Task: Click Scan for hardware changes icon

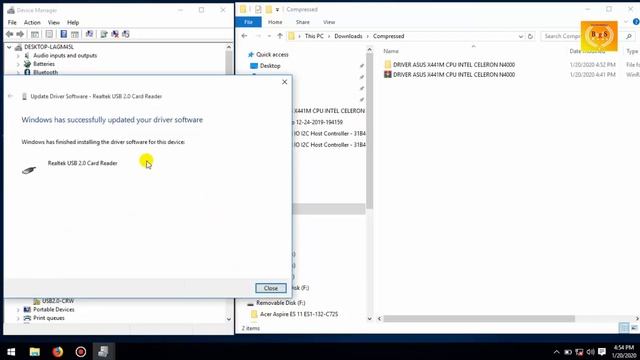Action: pyautogui.click(x=89, y=34)
